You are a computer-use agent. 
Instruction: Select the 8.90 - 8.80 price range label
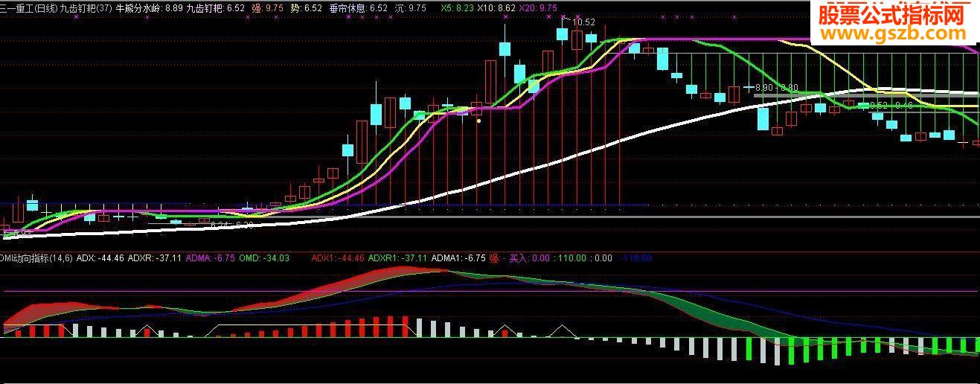(x=775, y=87)
